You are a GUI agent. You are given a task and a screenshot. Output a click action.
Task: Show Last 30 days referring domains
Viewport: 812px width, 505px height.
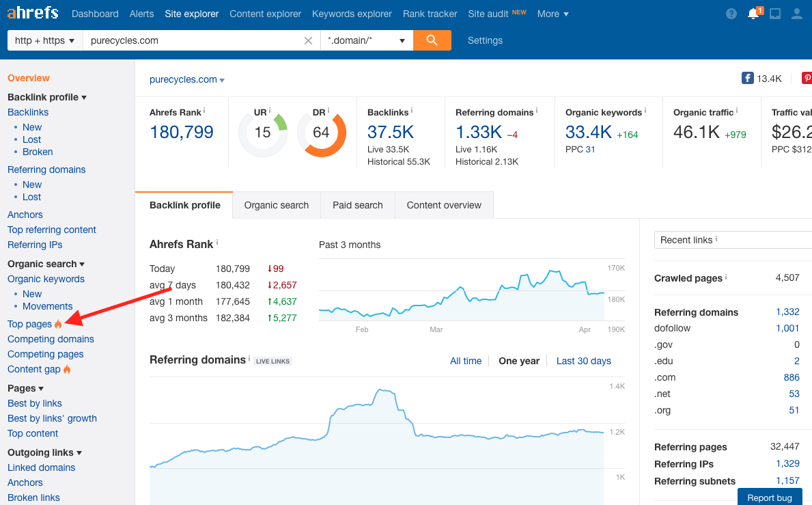[584, 361]
